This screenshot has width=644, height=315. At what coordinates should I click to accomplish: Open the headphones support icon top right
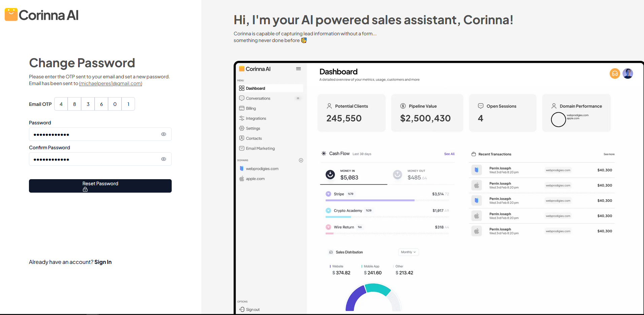[x=614, y=73]
